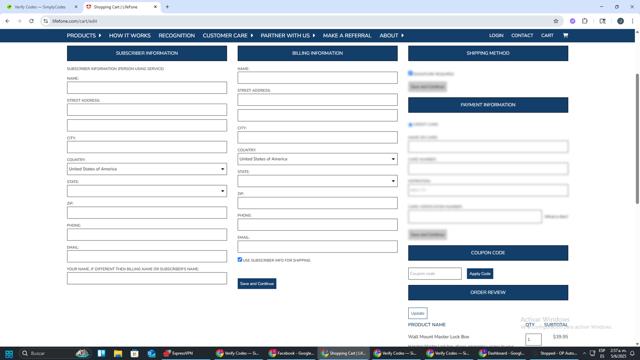Click the Login link
The image size is (640, 360).
496,36
